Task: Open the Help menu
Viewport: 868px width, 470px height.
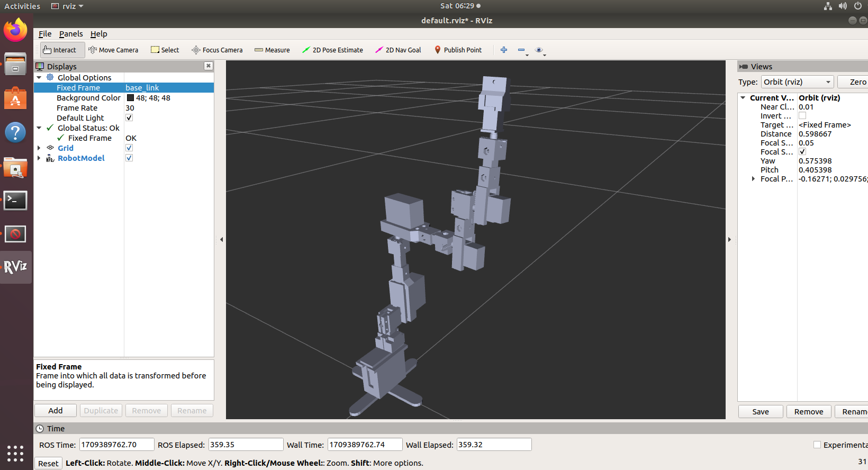Action: pos(98,34)
